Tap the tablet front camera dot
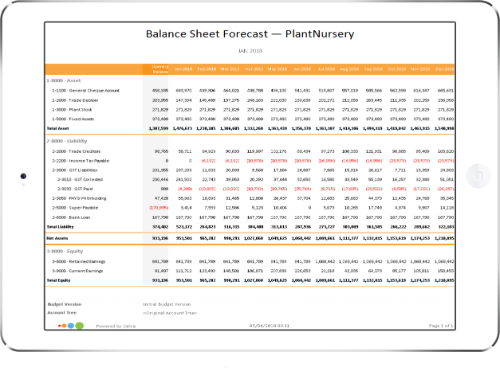The image size is (500, 382). point(23,176)
